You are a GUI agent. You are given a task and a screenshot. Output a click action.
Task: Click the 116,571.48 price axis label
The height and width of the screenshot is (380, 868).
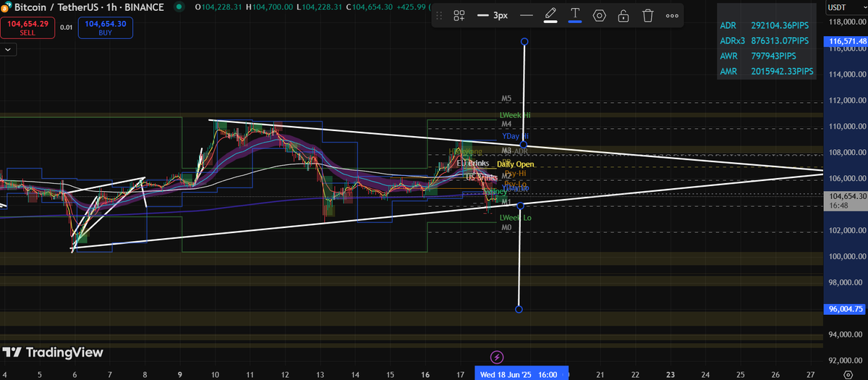coord(846,43)
